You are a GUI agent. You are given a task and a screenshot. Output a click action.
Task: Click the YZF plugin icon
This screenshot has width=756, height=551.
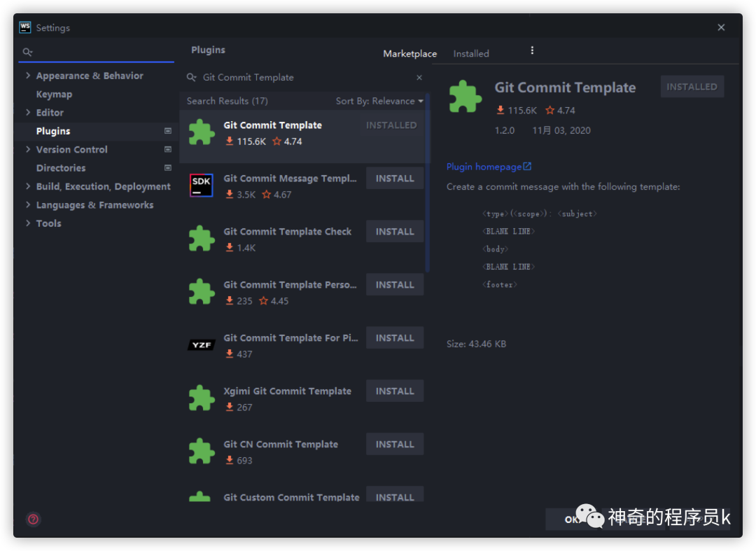click(x=201, y=344)
